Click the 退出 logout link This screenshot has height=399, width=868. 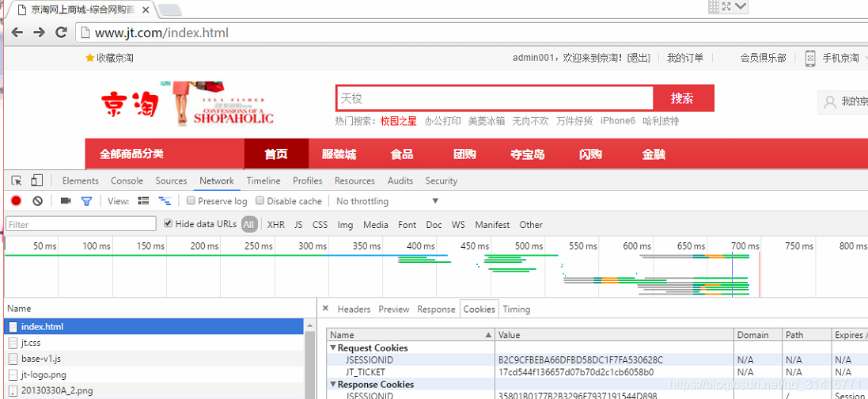coord(639,58)
